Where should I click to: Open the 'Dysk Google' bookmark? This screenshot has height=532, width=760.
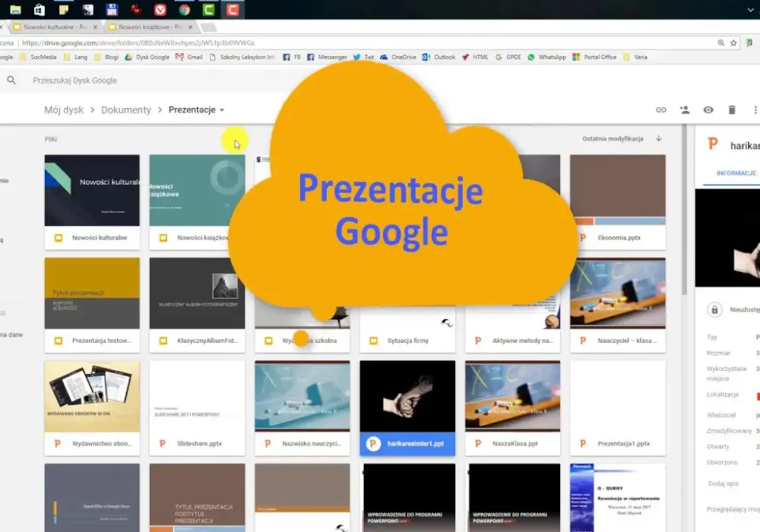click(x=147, y=57)
